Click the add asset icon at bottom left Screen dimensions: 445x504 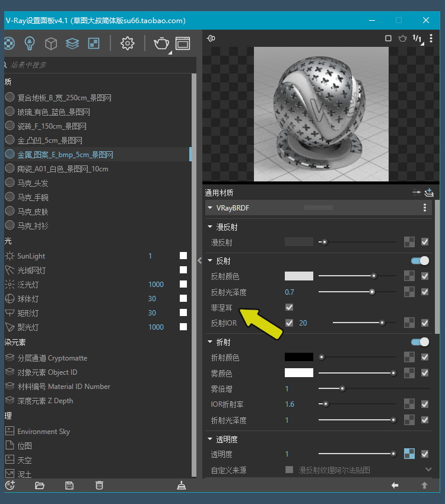(10, 486)
